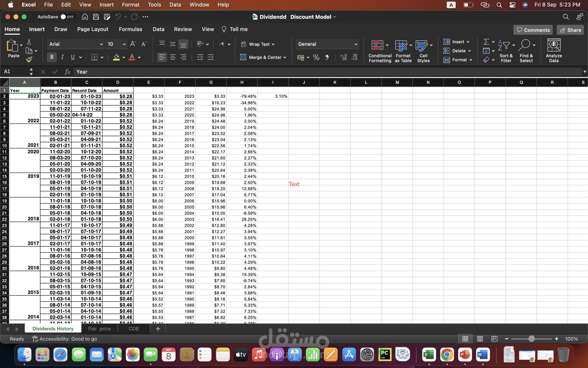The image size is (588, 368).
Task: Click the Tell me search box
Action: tap(235, 29)
